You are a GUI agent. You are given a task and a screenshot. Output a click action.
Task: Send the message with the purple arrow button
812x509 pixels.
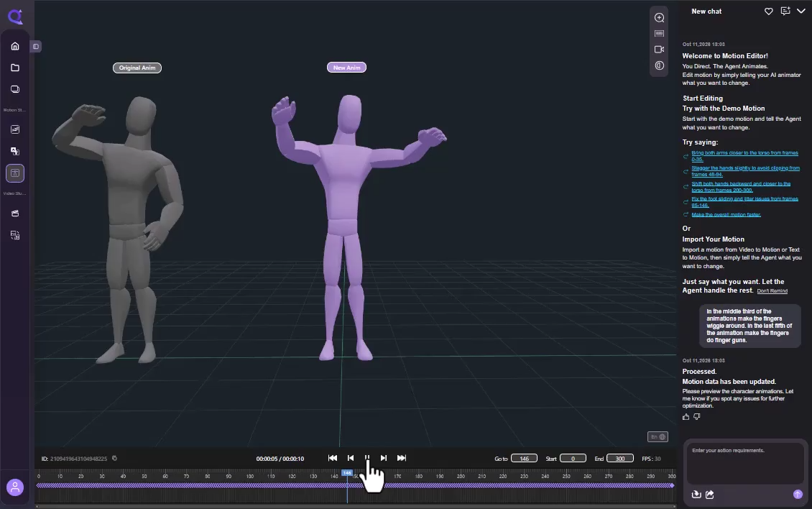(x=798, y=495)
